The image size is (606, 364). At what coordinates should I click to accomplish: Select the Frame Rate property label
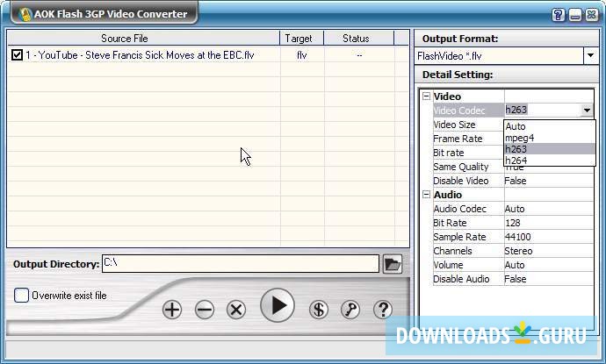[x=458, y=139]
